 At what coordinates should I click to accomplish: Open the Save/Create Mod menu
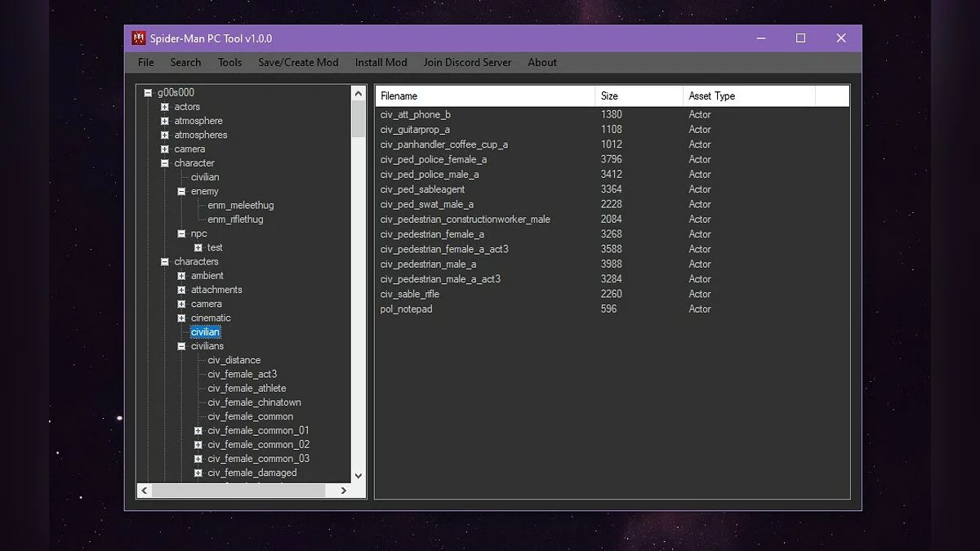tap(298, 62)
